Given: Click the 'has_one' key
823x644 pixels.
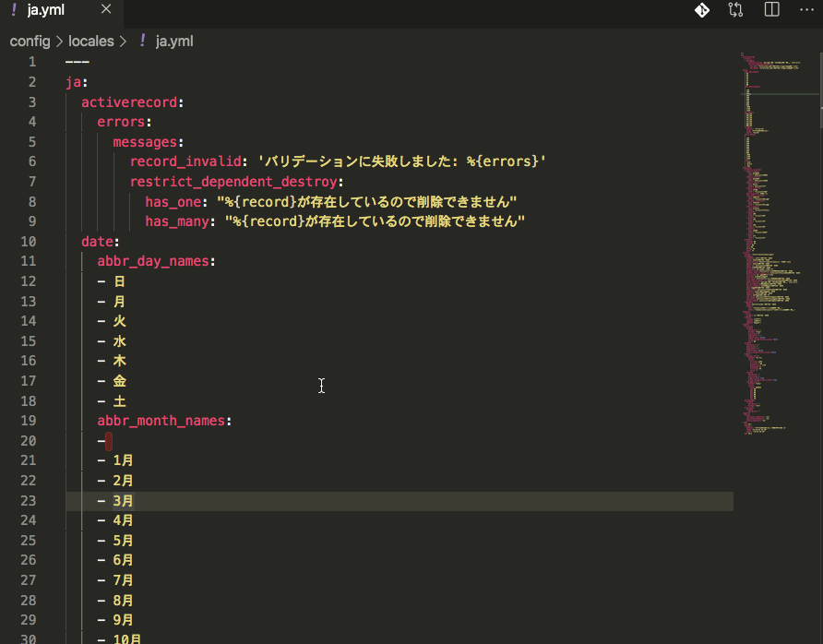Looking at the screenshot, I should 173,202.
